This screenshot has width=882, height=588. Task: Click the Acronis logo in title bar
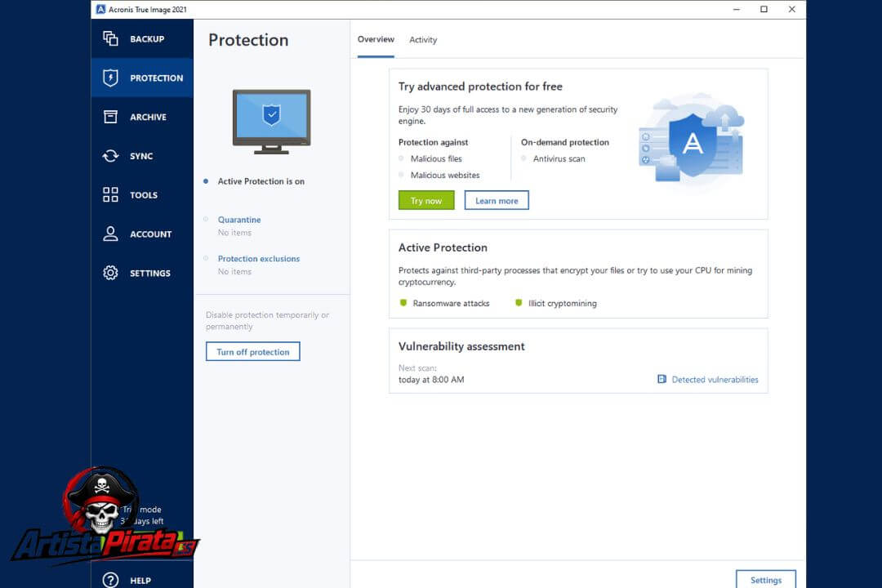pyautogui.click(x=100, y=9)
